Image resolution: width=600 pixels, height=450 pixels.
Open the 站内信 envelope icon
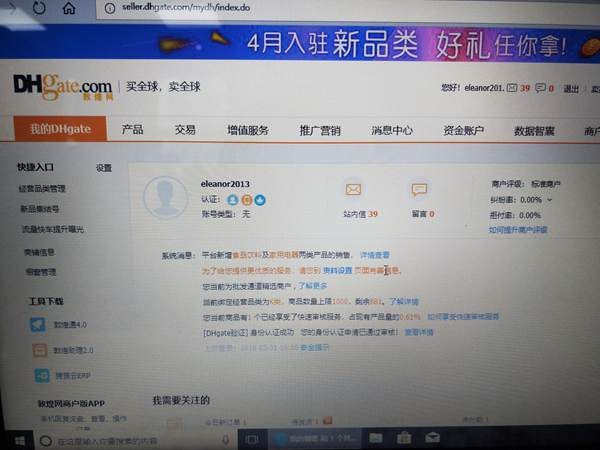[x=353, y=189]
